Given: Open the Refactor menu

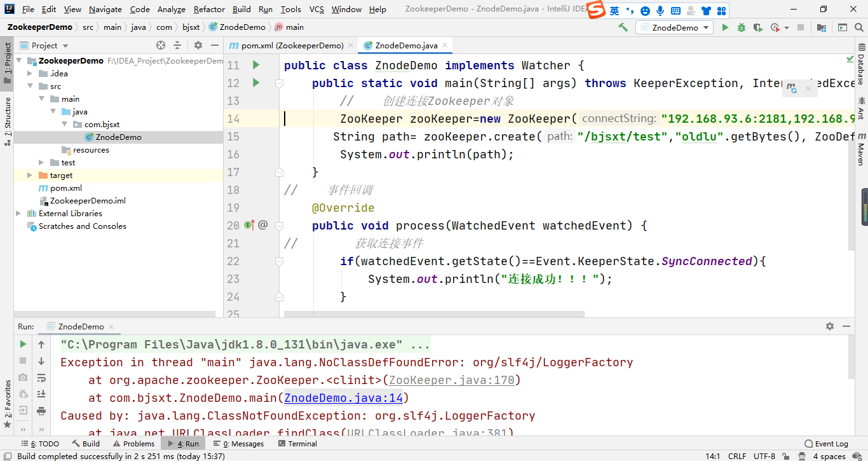Looking at the screenshot, I should click(209, 9).
